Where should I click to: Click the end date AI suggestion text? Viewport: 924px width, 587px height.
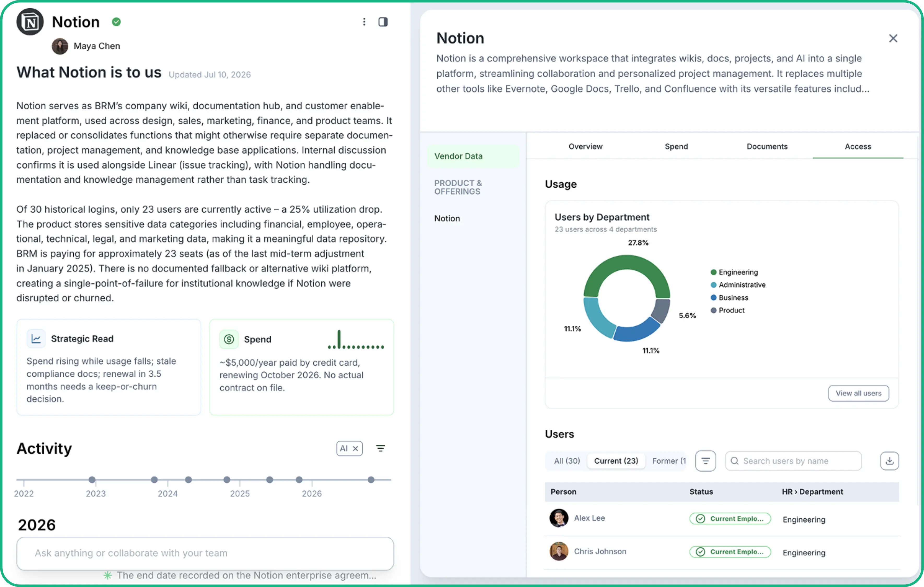point(247,576)
